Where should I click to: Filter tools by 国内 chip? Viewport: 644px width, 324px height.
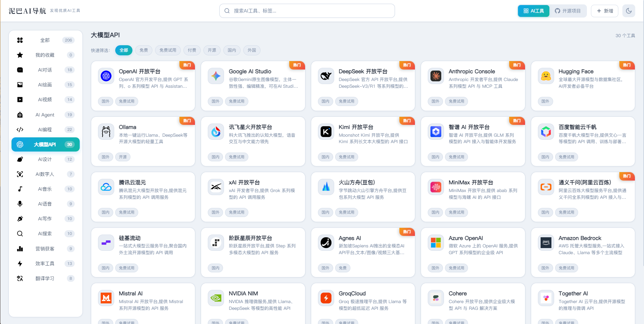(x=232, y=50)
